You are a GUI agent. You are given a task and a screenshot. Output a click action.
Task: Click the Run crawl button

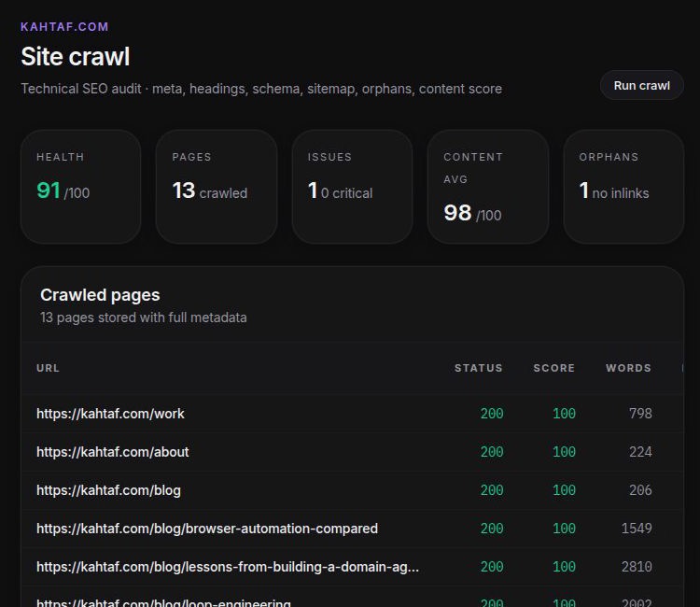(641, 85)
